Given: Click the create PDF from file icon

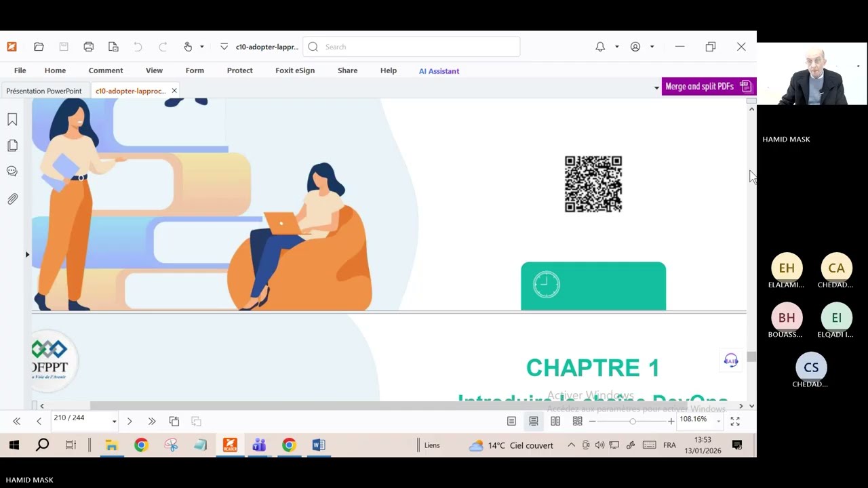Looking at the screenshot, I should pyautogui.click(x=113, y=47).
